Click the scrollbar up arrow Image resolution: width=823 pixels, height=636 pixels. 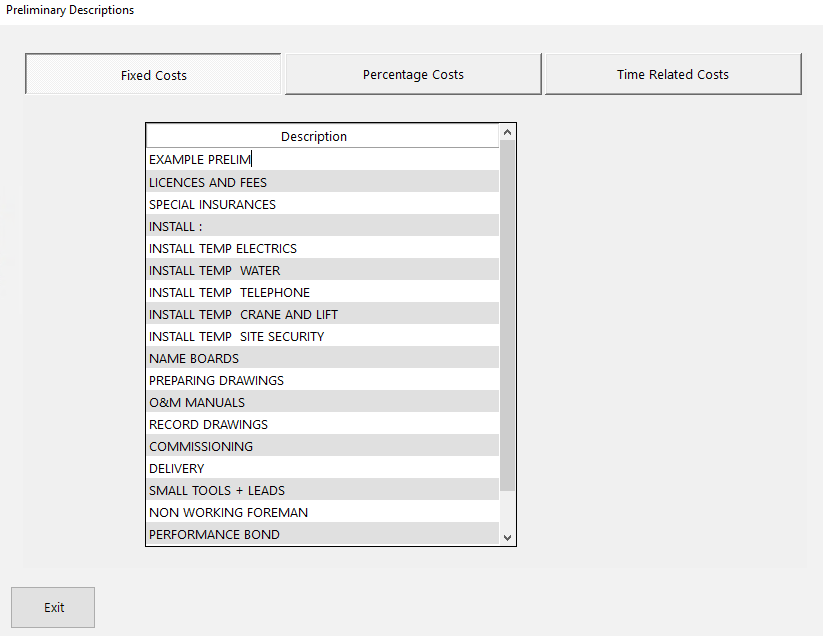pyautogui.click(x=507, y=130)
